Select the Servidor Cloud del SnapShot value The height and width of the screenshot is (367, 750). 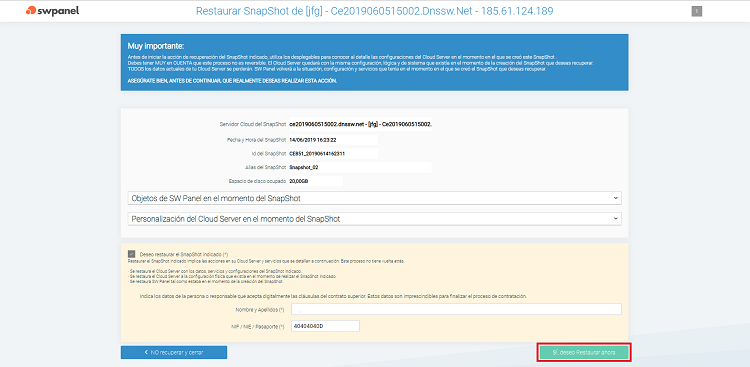361,124
